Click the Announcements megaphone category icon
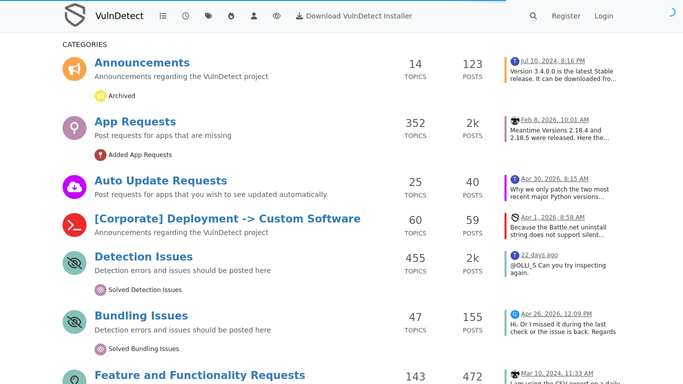The image size is (683, 384). [x=74, y=69]
